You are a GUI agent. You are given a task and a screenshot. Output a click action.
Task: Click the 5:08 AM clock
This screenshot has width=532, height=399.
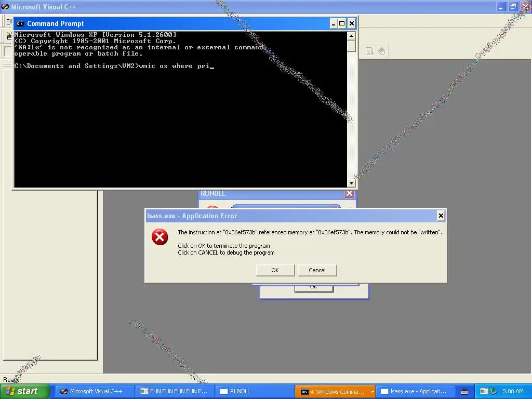[x=513, y=391]
